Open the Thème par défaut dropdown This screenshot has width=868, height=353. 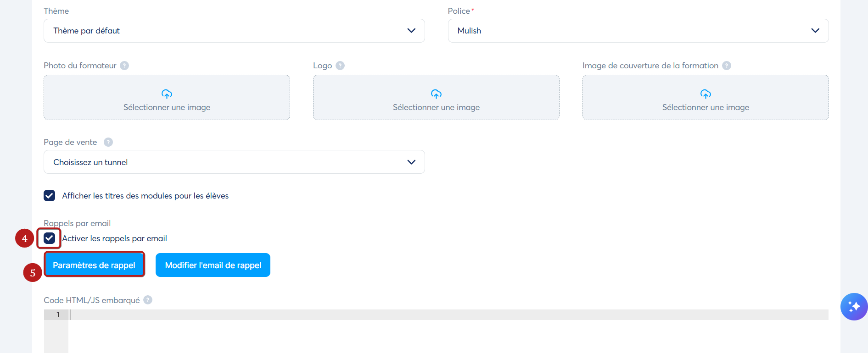[x=234, y=31]
